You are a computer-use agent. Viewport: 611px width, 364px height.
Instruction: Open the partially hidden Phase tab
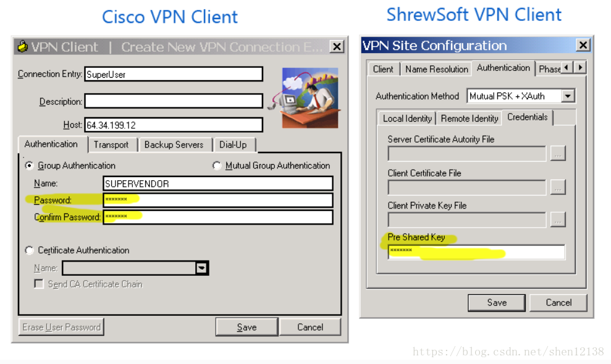pos(549,69)
